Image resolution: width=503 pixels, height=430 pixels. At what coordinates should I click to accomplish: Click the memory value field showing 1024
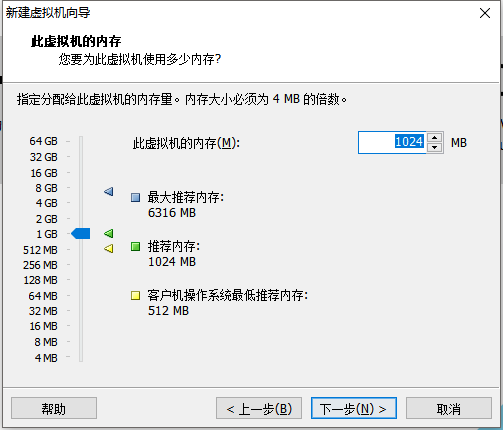coord(392,142)
